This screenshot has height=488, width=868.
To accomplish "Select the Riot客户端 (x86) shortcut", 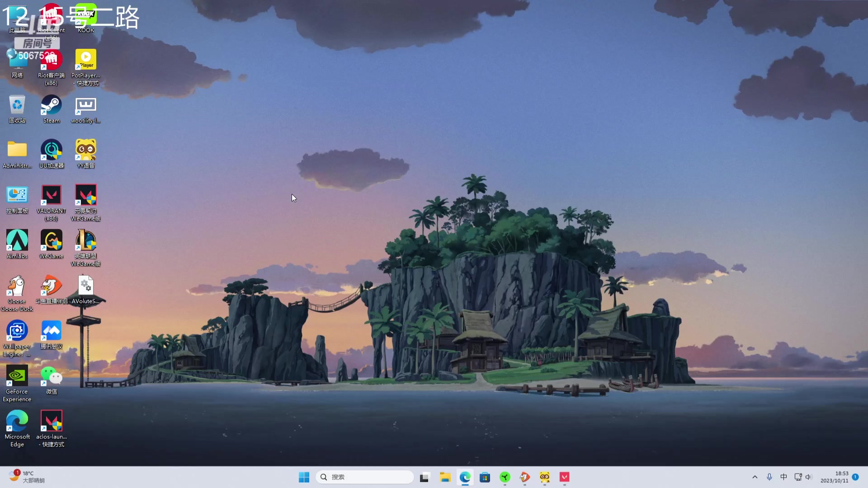I will pyautogui.click(x=51, y=67).
